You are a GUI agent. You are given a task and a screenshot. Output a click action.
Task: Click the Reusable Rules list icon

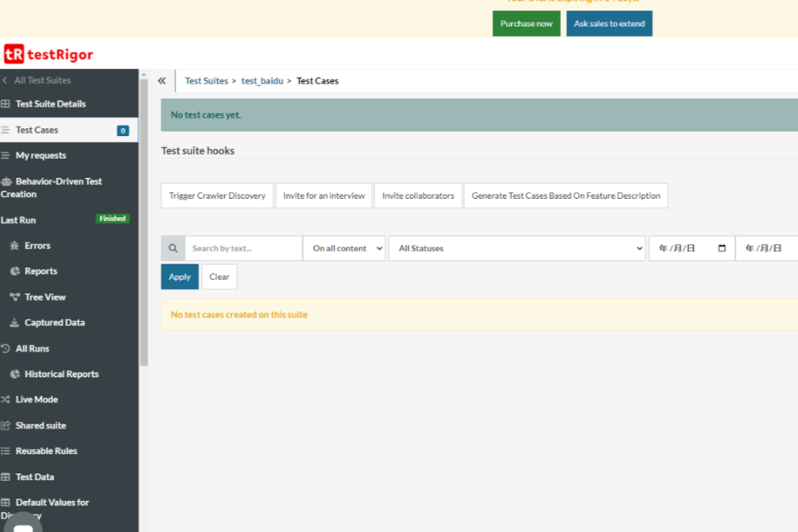click(6, 451)
